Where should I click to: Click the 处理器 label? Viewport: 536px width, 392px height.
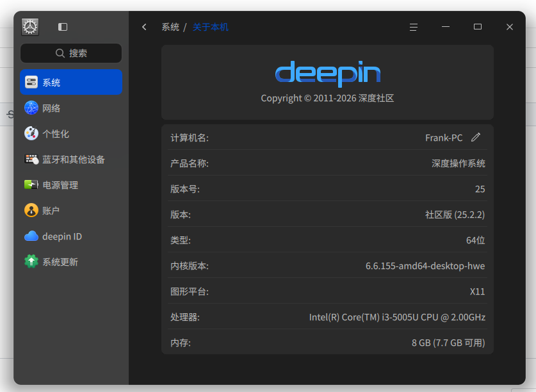(x=185, y=317)
